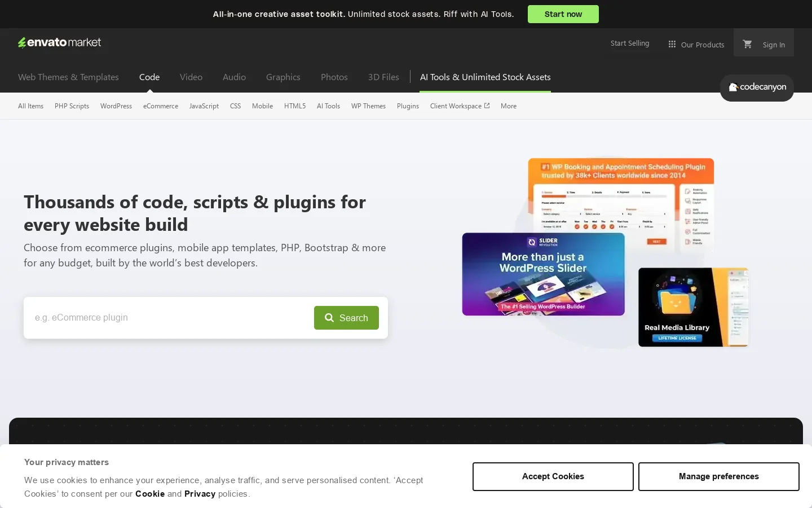Open AI Tools submenu category
Viewport: 812px width, 508px height.
click(x=328, y=106)
